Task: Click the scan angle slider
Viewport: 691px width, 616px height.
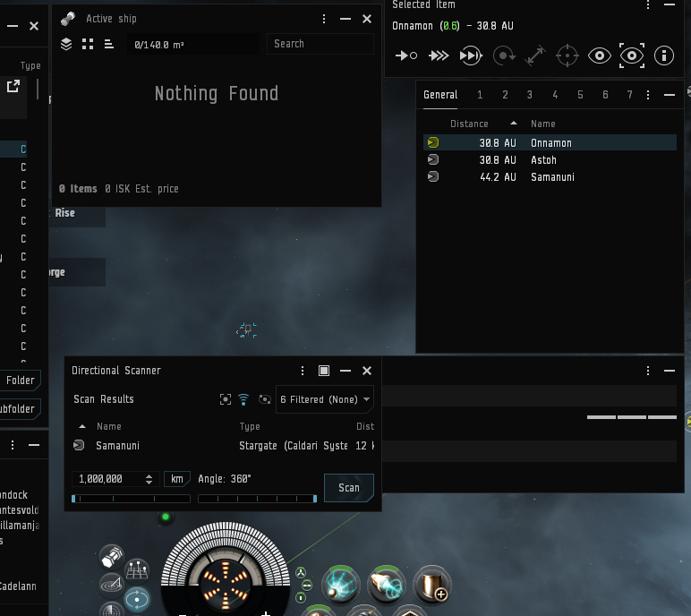Action: pyautogui.click(x=258, y=499)
